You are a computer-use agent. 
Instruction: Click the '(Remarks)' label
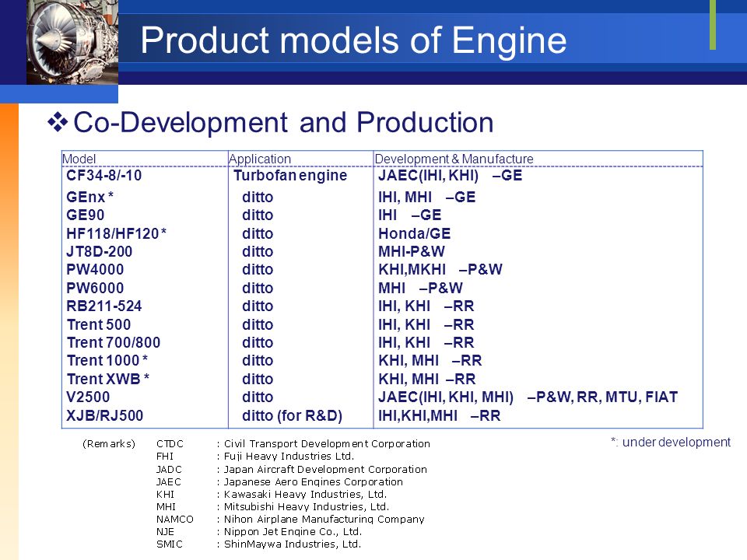109,444
